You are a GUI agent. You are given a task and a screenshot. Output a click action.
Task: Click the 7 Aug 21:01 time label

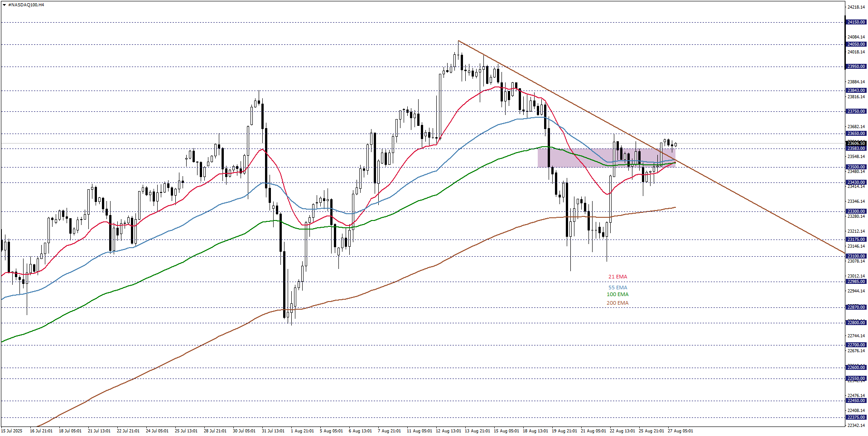click(x=389, y=431)
